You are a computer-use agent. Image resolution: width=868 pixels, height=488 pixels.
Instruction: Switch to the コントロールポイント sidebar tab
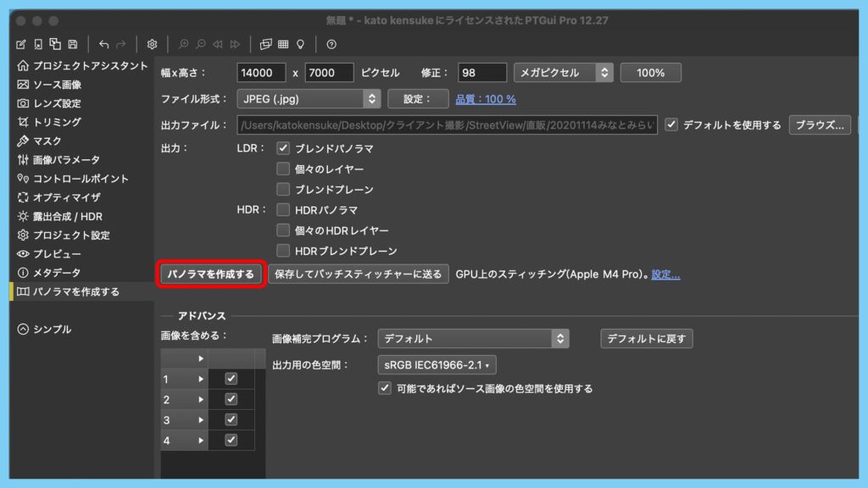click(x=81, y=179)
